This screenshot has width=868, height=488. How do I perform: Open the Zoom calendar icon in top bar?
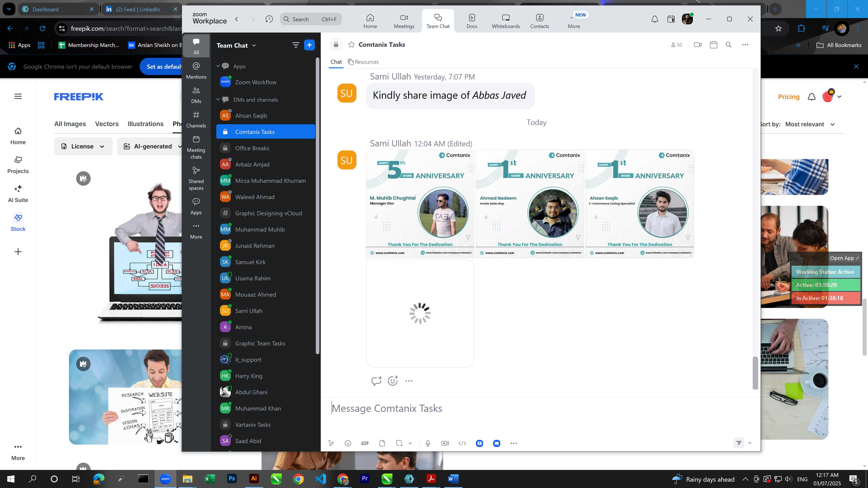click(x=671, y=19)
